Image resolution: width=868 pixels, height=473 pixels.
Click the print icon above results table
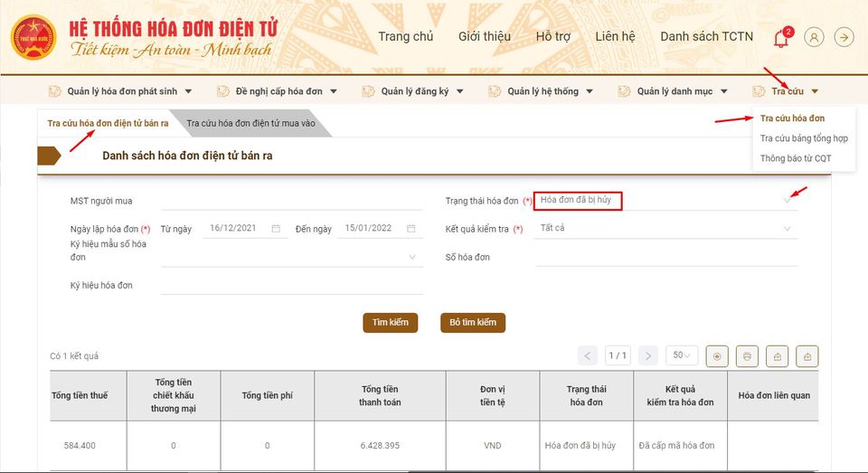[x=747, y=356]
